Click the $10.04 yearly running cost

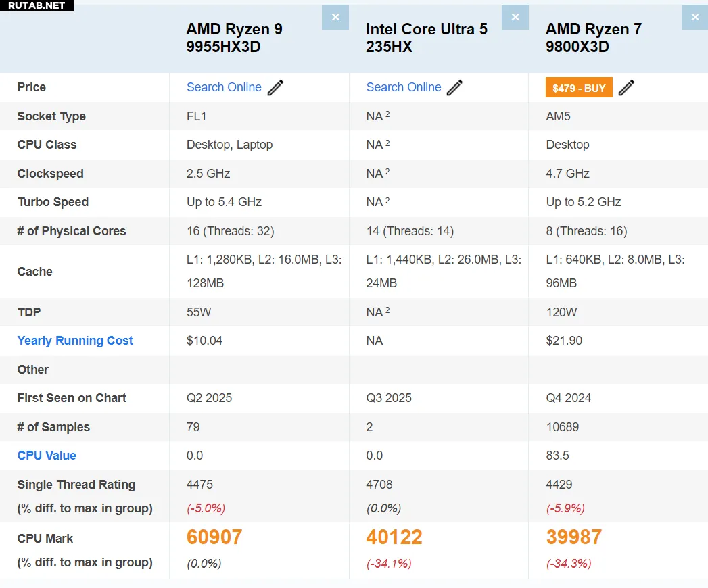click(x=204, y=341)
